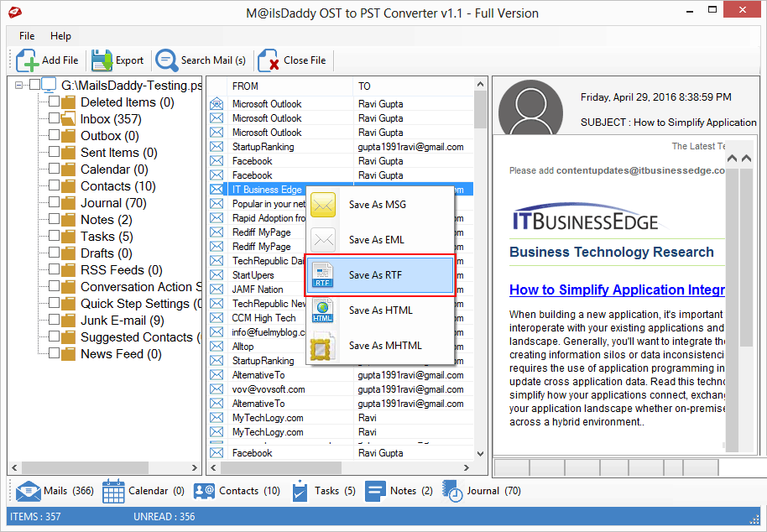
Task: Click the Journal (70) notebook icon
Action: point(452,491)
